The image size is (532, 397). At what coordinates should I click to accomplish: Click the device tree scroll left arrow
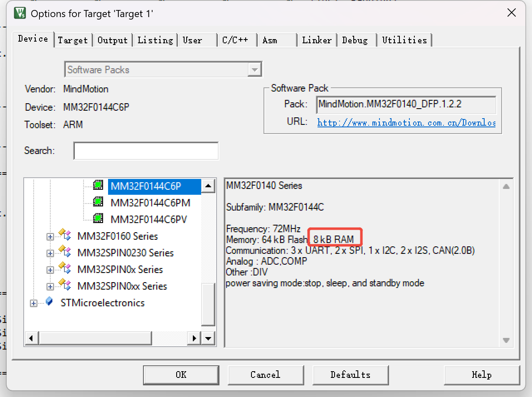coord(32,338)
